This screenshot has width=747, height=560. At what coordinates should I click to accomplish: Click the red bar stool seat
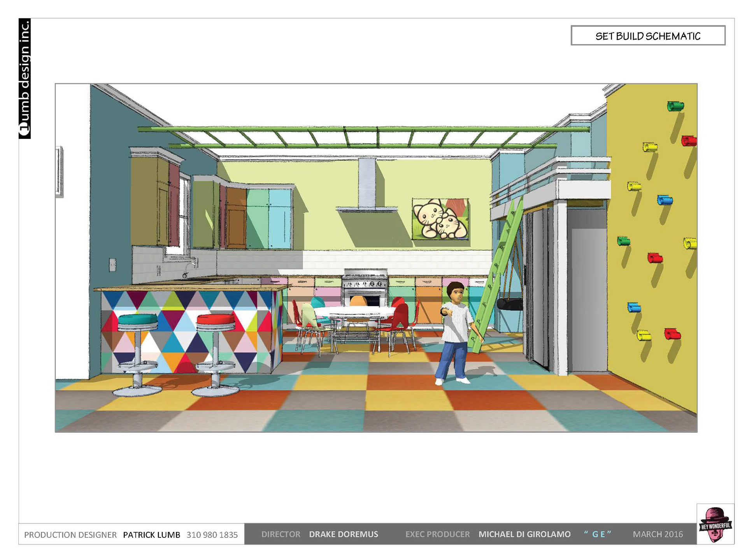(216, 320)
